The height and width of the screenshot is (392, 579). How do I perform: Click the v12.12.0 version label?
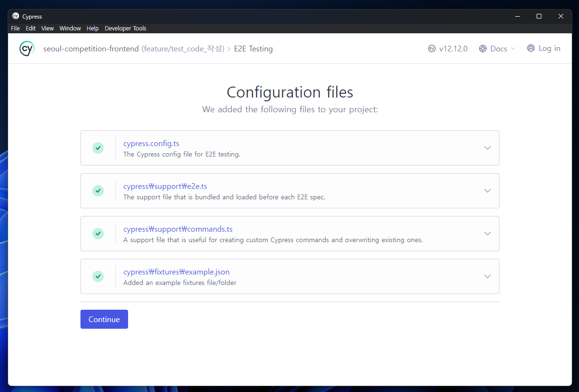pyautogui.click(x=453, y=49)
